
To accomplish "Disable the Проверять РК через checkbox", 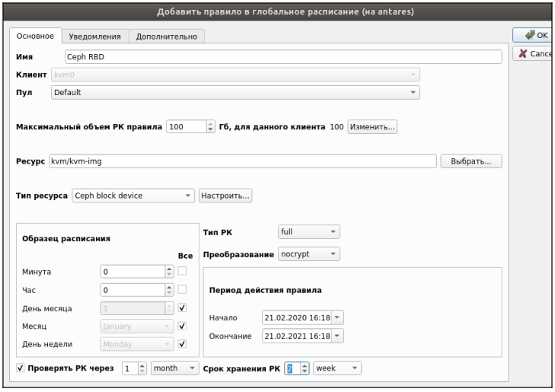I will pyautogui.click(x=21, y=368).
